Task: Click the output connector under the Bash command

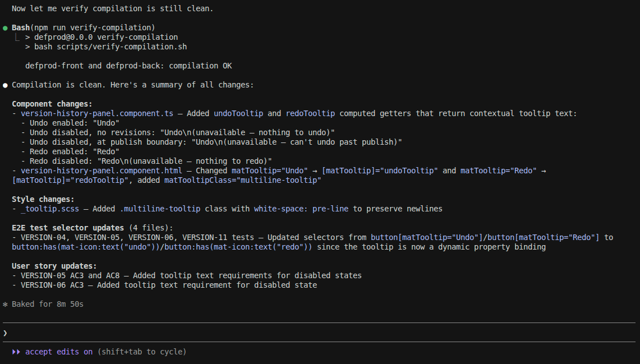Action: pyautogui.click(x=16, y=37)
